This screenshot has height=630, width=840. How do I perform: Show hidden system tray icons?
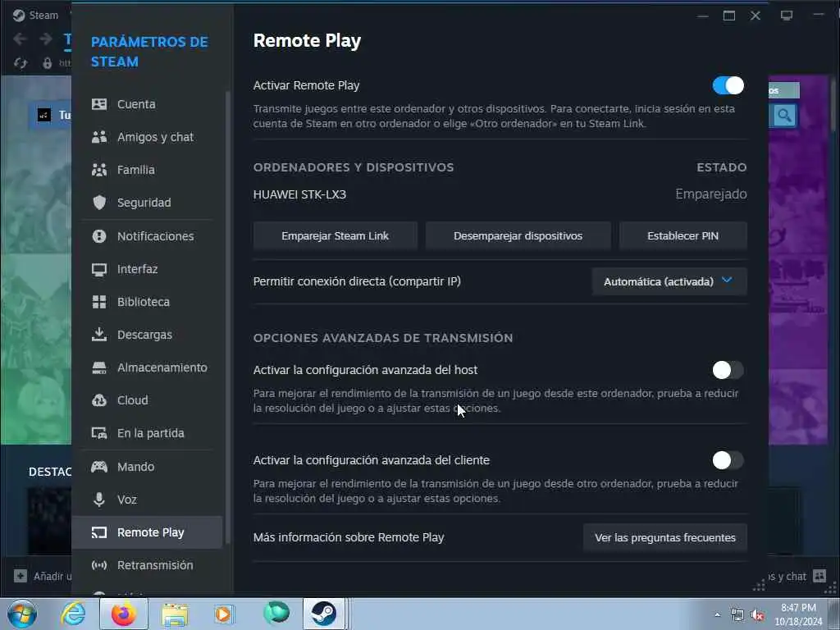tap(717, 615)
